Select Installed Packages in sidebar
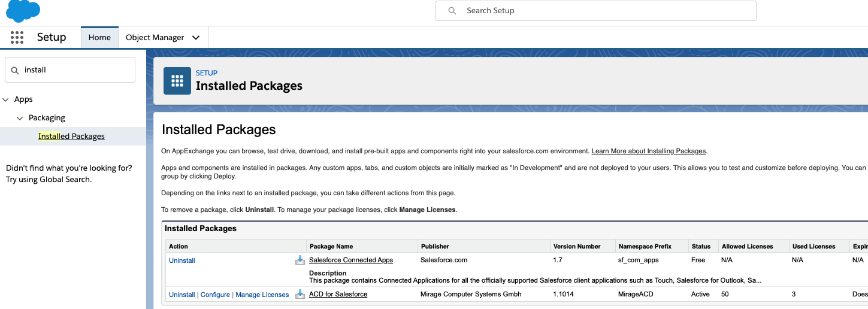The height and width of the screenshot is (309, 868). point(71,136)
